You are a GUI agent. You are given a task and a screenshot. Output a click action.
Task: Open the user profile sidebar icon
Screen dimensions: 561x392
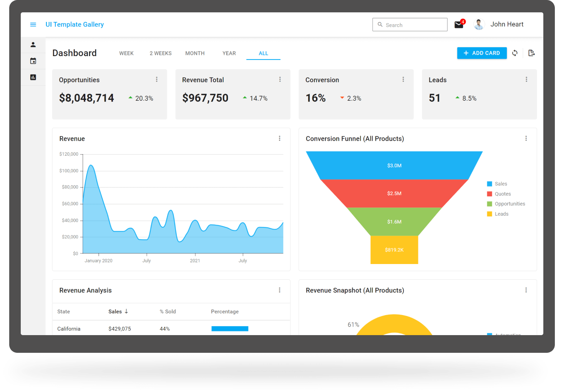click(x=33, y=45)
